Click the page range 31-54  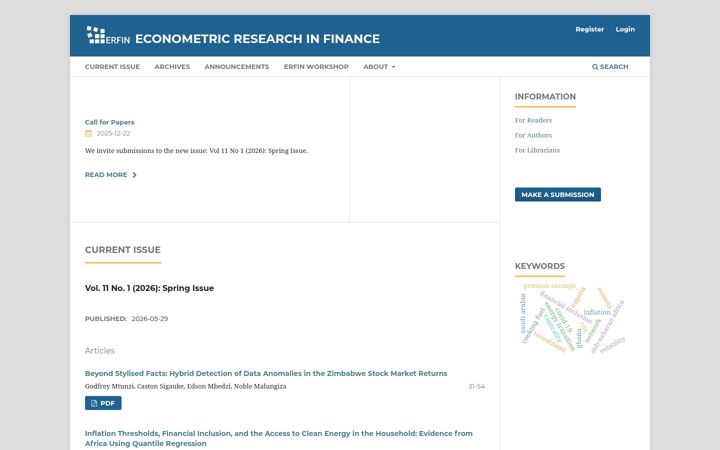(x=477, y=387)
